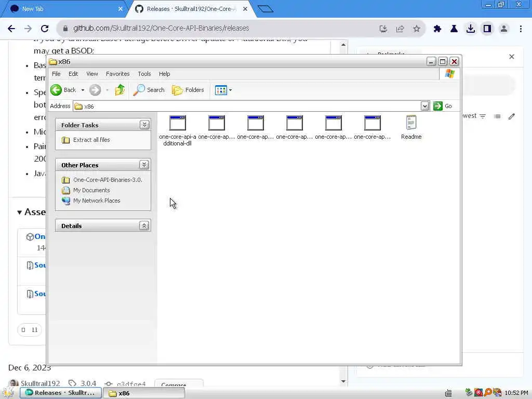
Task: Open the browser profile avatar
Action: point(504,29)
